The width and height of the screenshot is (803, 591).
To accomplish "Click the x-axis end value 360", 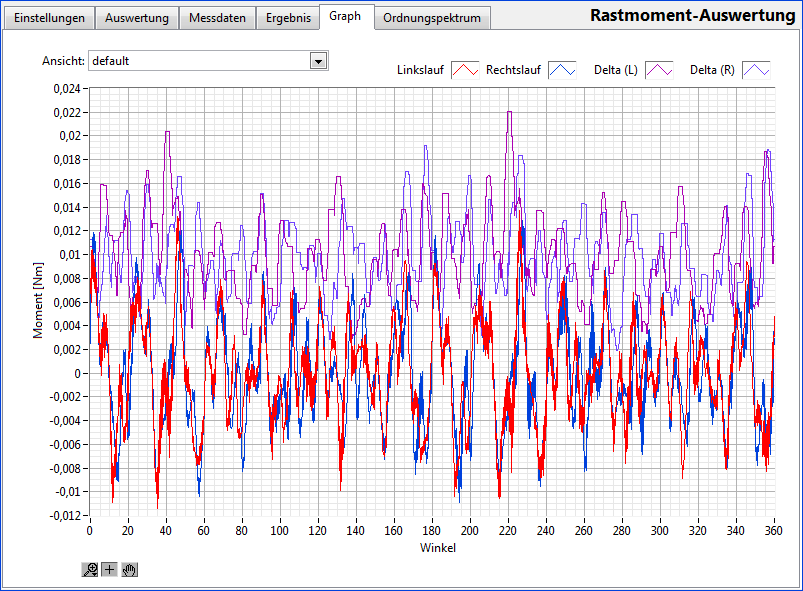I will (x=773, y=531).
